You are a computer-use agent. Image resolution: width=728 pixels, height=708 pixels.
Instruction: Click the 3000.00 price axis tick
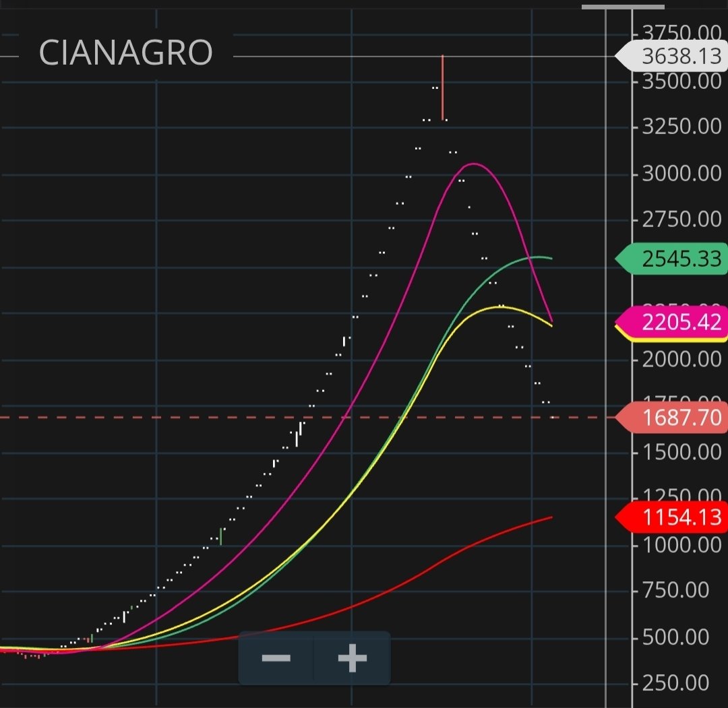pyautogui.click(x=681, y=174)
